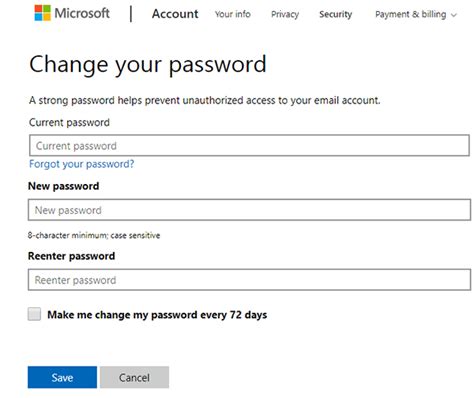
Task: Save the new password
Action: click(x=62, y=377)
